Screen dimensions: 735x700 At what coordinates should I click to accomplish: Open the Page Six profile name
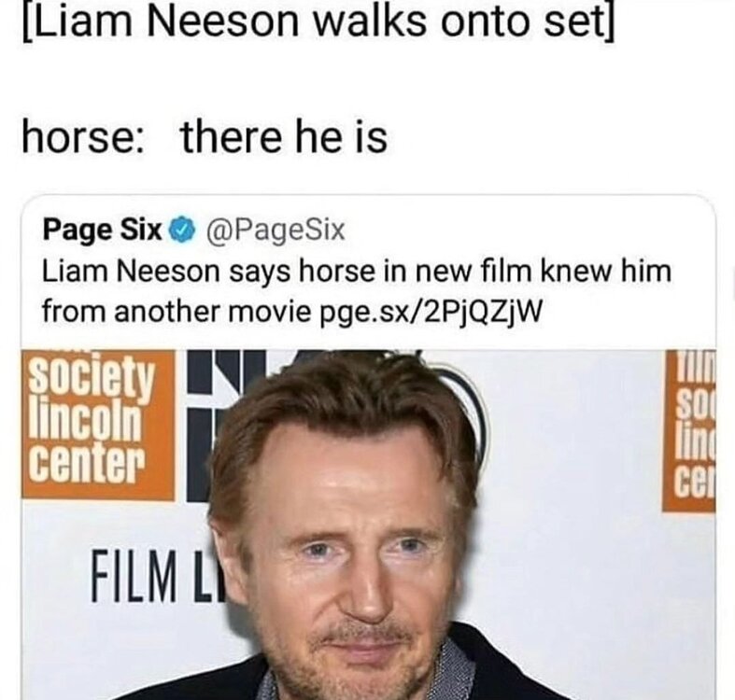click(102, 231)
